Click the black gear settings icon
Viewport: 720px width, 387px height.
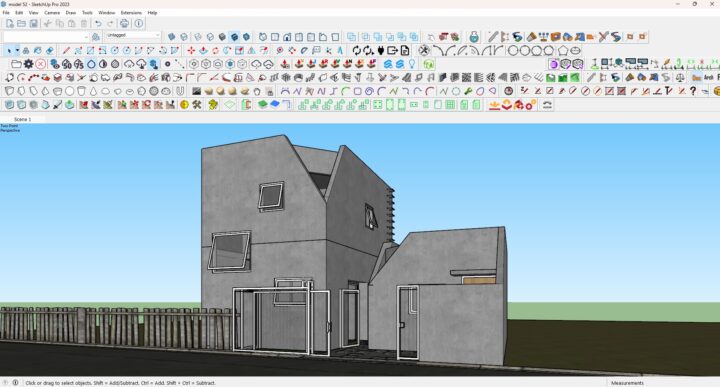coord(28,64)
